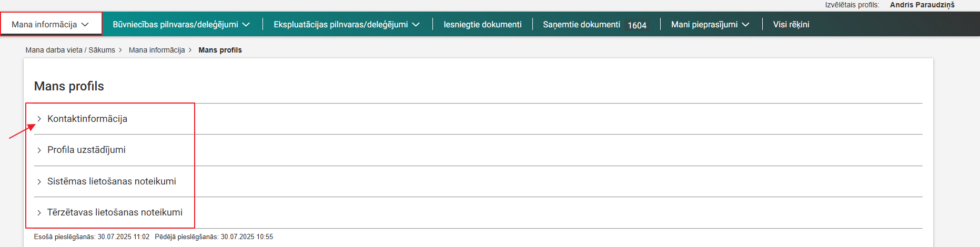Click the Mana informācija dropdown arrow
This screenshot has width=980, height=247.
tap(85, 25)
